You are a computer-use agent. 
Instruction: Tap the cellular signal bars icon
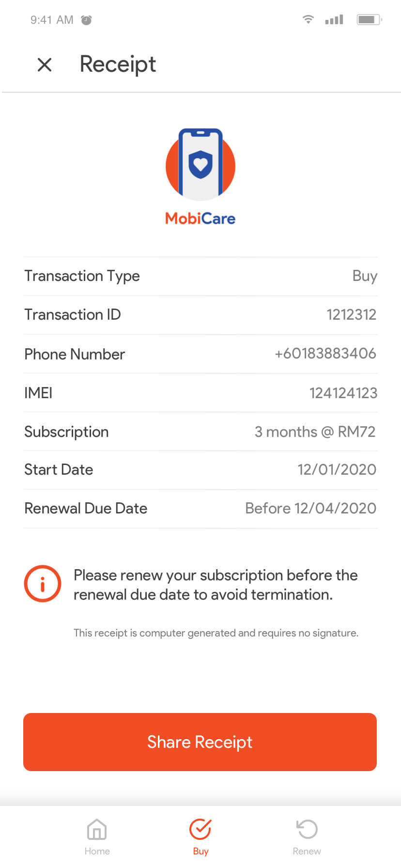[x=334, y=19]
